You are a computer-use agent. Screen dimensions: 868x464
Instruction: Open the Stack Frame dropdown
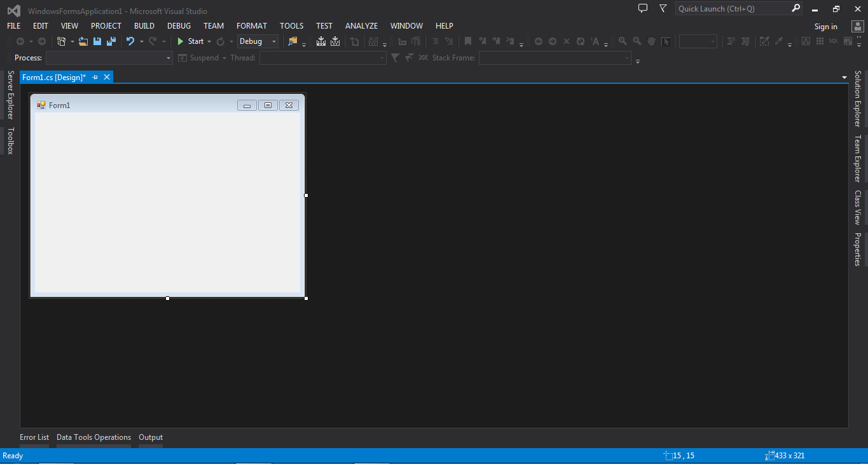pyautogui.click(x=626, y=57)
